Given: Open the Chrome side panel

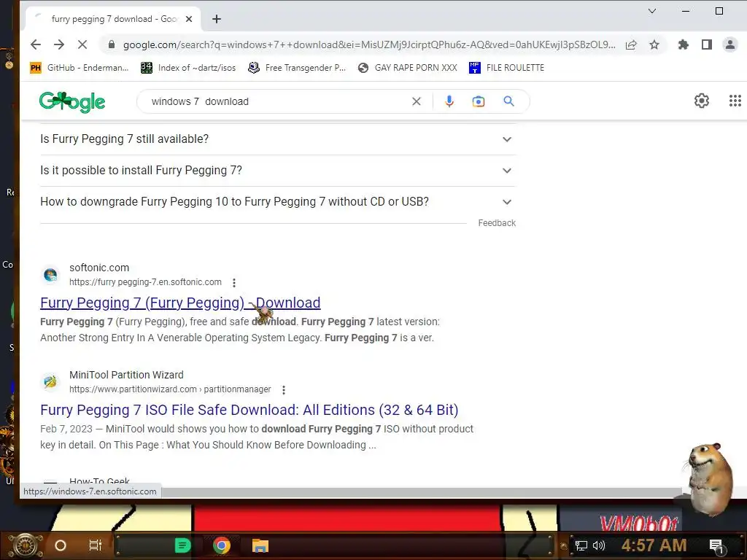Looking at the screenshot, I should [706, 44].
